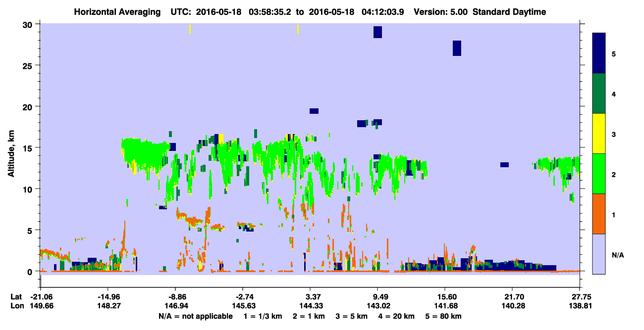Click the 'Lon' row label
This screenshot has width=644, height=330.
point(17,306)
